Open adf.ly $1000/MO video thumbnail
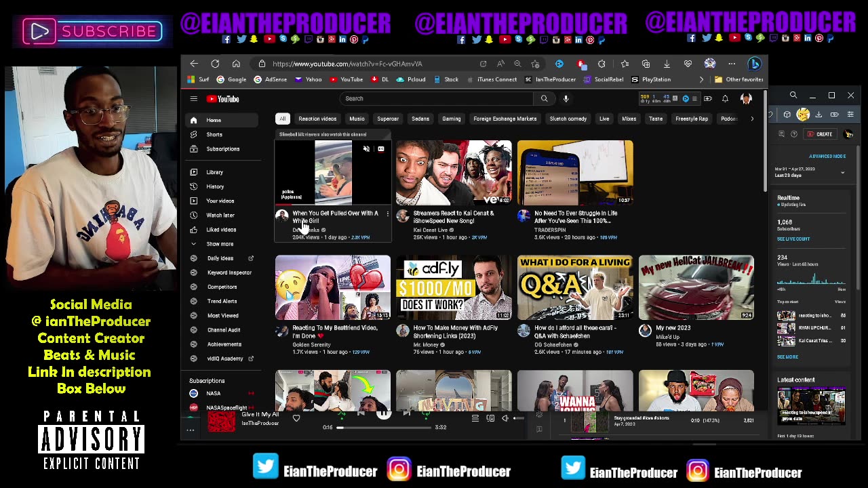 tap(454, 287)
